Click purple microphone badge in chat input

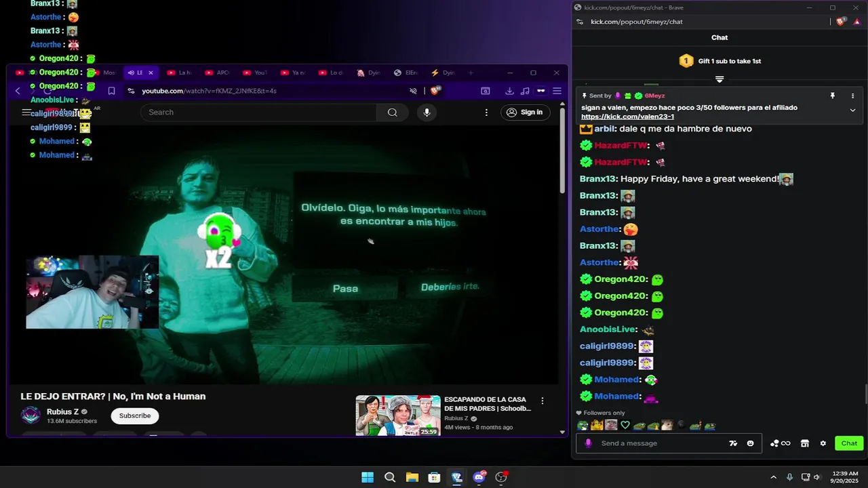588,443
